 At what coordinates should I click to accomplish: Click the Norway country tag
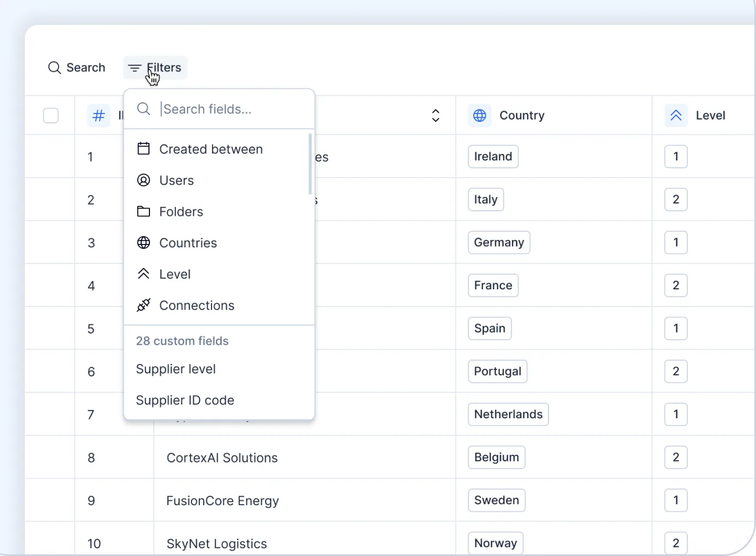click(495, 543)
